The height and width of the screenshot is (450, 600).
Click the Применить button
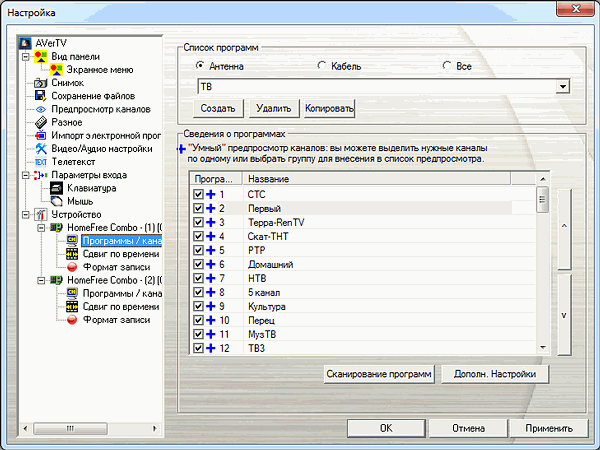(x=549, y=428)
